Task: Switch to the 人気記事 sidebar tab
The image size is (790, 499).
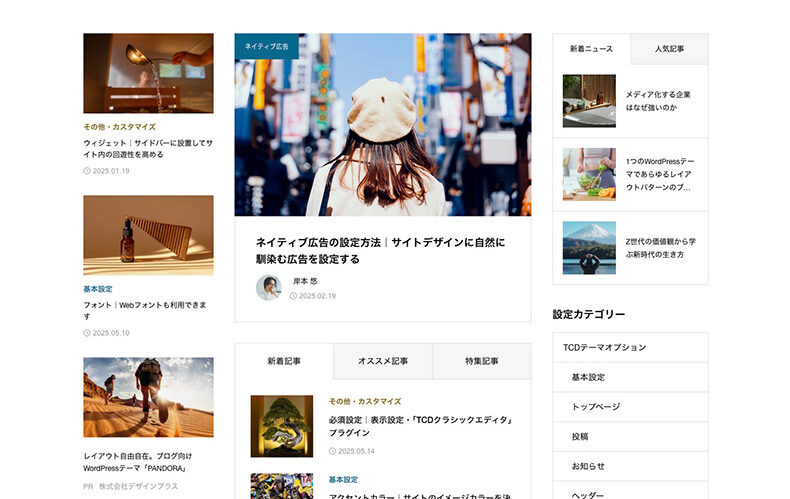Action: coord(669,49)
